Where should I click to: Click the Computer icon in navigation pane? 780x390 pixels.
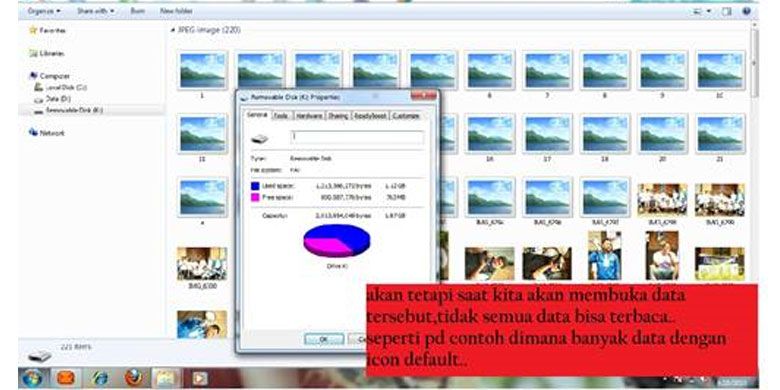point(33,76)
